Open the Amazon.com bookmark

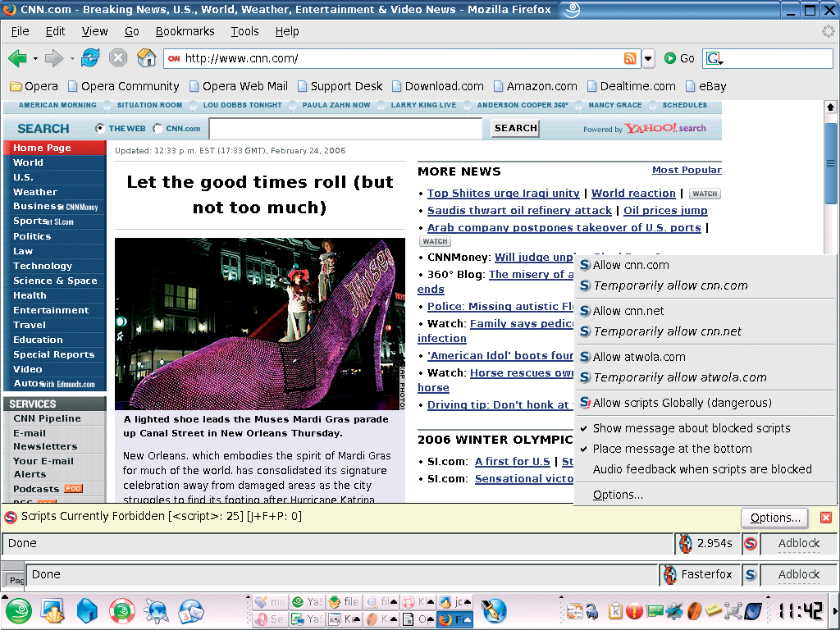[x=535, y=86]
